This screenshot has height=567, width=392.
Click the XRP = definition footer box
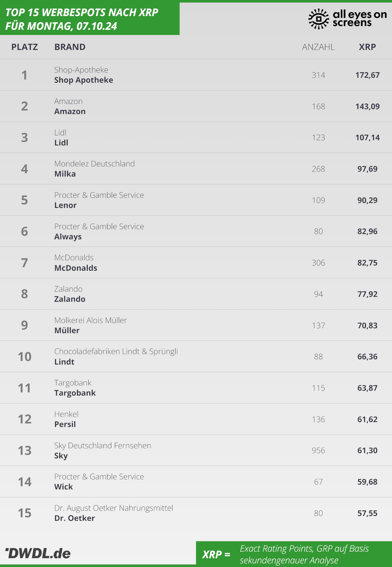(x=294, y=554)
